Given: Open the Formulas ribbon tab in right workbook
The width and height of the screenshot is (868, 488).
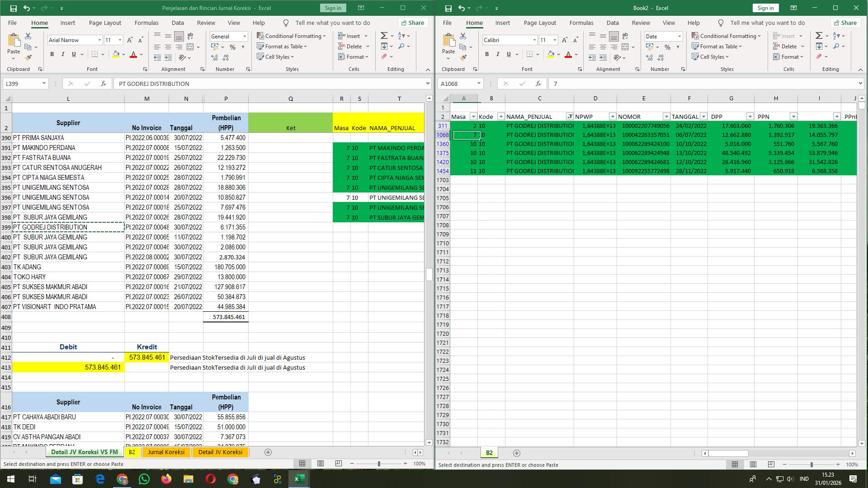Looking at the screenshot, I should [x=582, y=23].
